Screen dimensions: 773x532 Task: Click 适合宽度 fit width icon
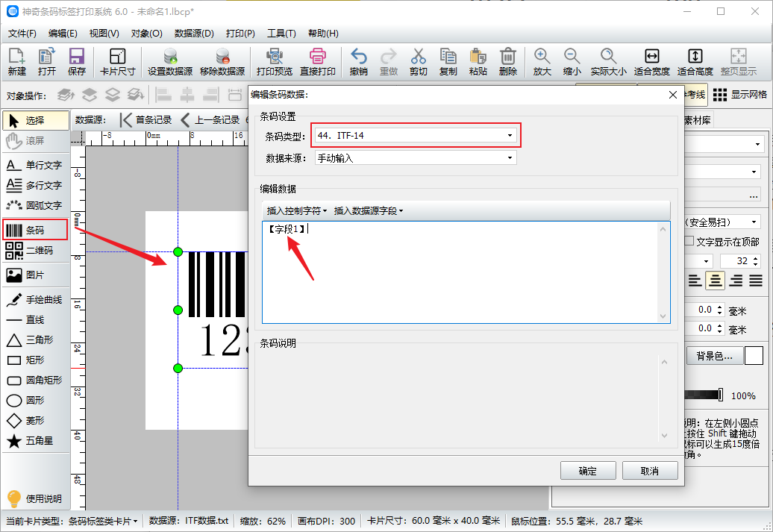(x=651, y=62)
